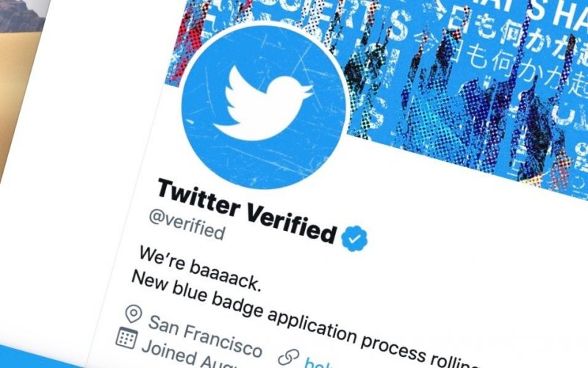Select the Twitter Verified display name
The width and height of the screenshot is (588, 368).
point(246,211)
